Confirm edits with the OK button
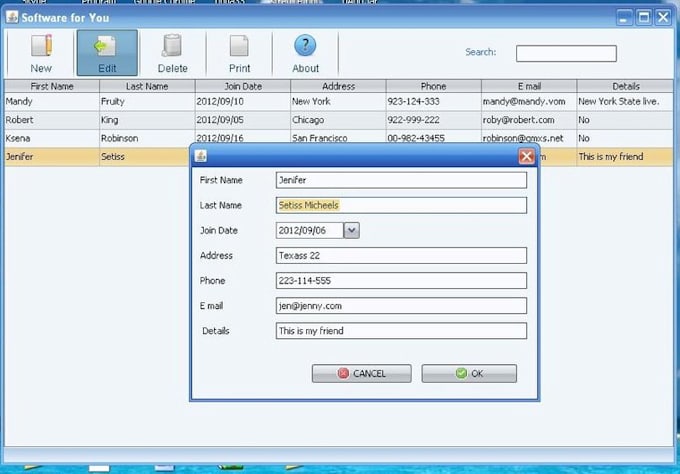680x474 pixels. 469,373
